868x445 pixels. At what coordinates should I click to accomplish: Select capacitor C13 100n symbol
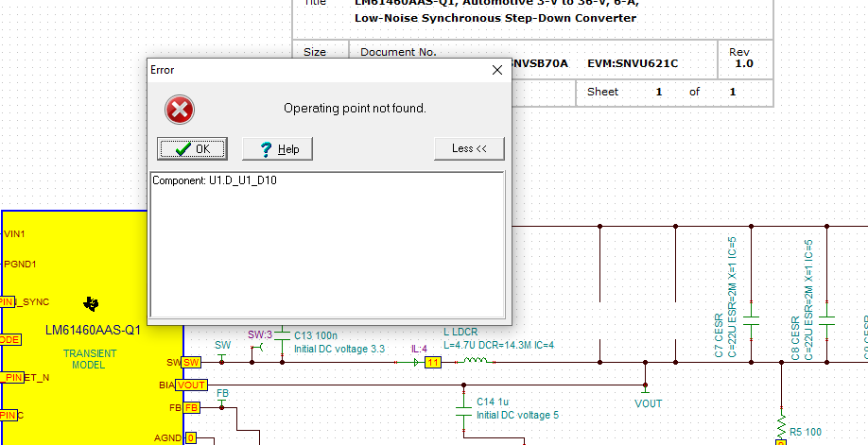pyautogui.click(x=283, y=334)
